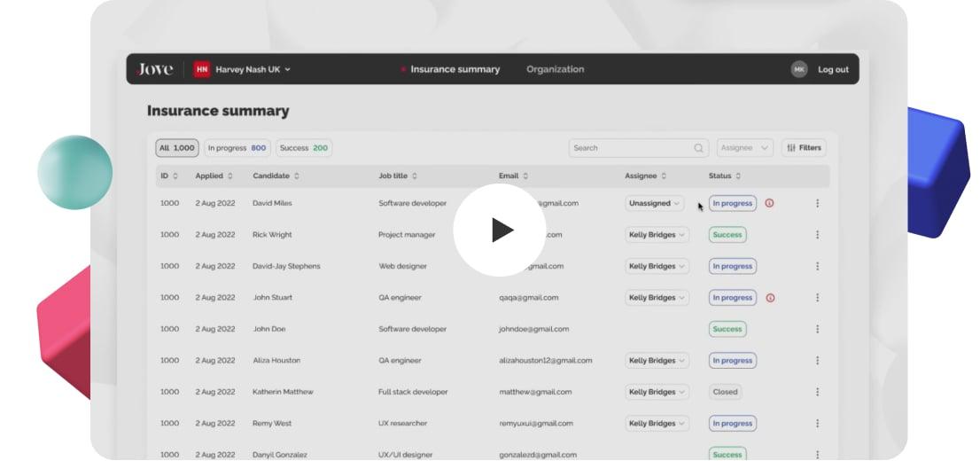980x461 pixels.
Task: Click the Jove logo
Action: pyautogui.click(x=155, y=69)
